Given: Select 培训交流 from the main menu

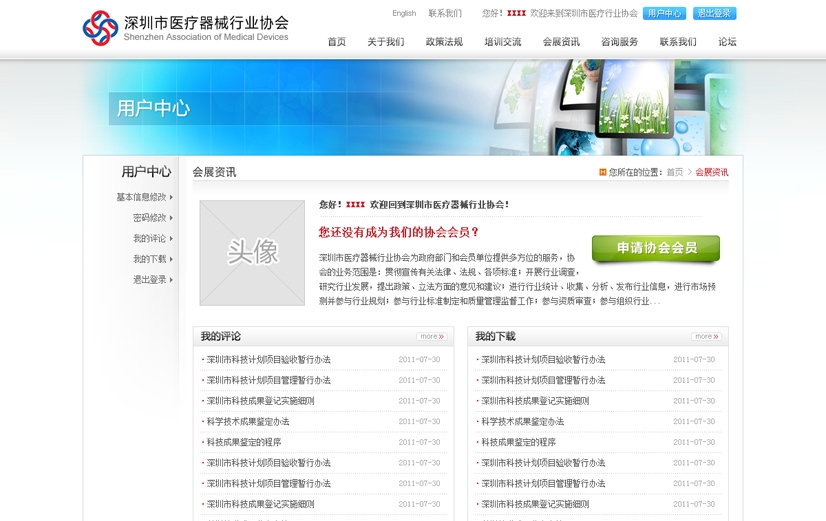Looking at the screenshot, I should 503,42.
